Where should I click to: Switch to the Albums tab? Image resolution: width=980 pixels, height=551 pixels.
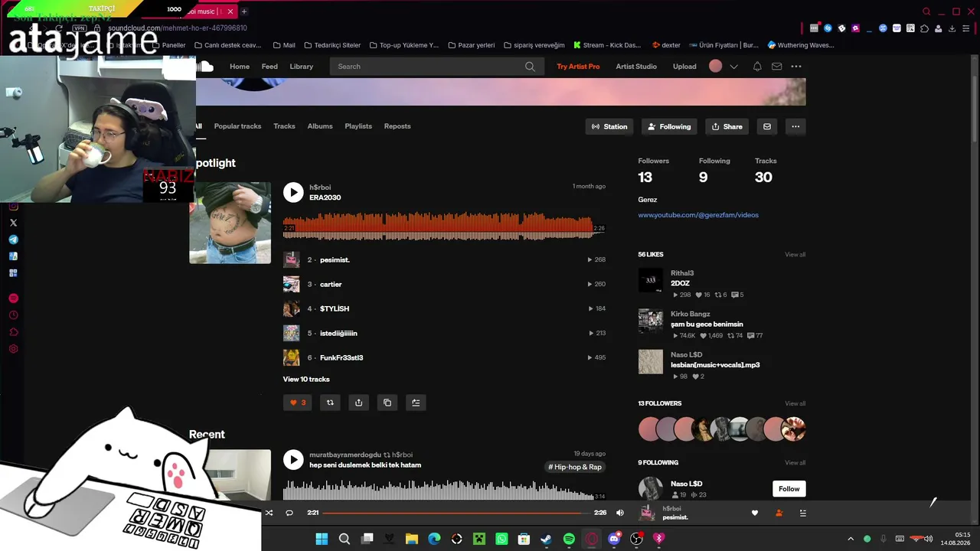coord(320,126)
